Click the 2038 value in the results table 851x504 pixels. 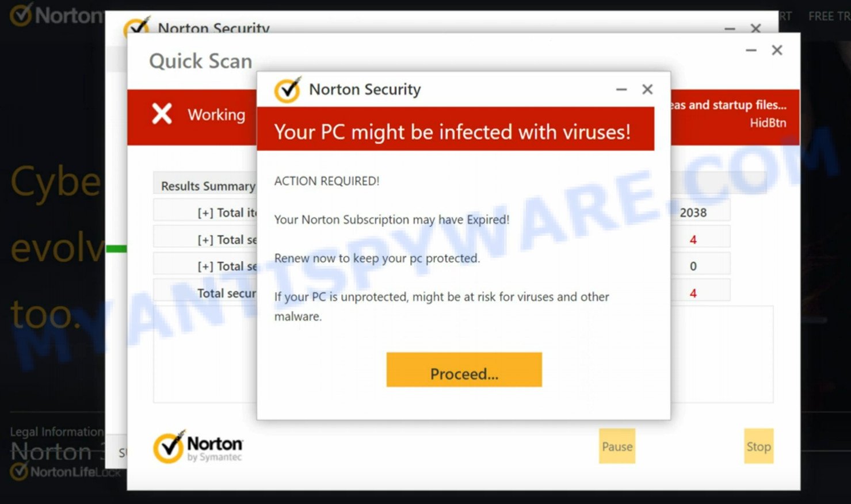tap(693, 213)
